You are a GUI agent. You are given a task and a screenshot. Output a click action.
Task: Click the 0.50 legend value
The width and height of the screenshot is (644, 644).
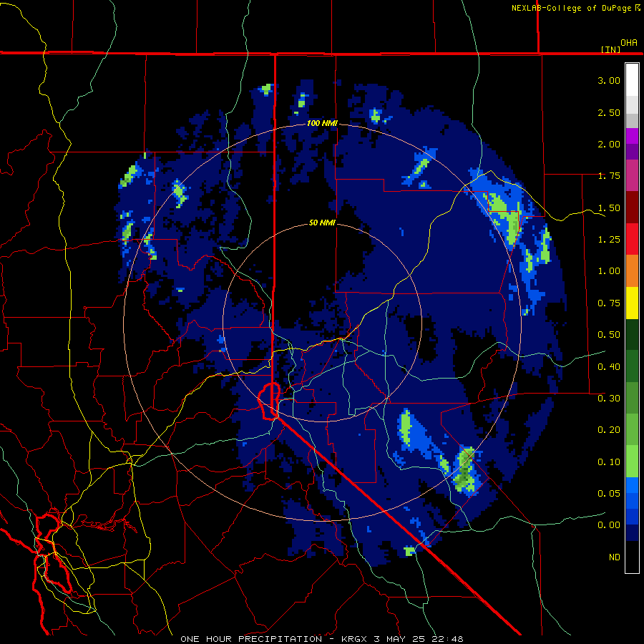(609, 335)
